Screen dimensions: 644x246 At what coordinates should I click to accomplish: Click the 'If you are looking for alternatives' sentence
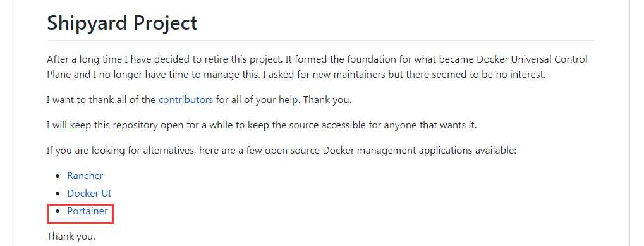pos(281,151)
